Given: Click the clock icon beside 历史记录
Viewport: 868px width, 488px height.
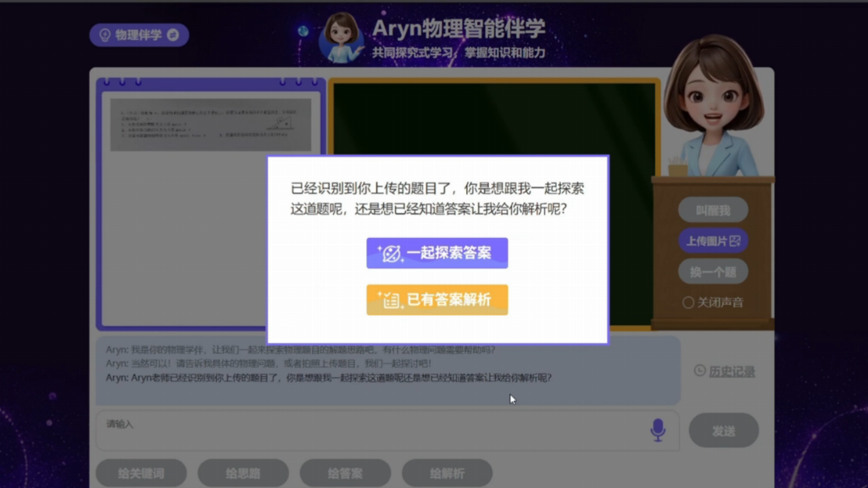Looking at the screenshot, I should point(699,371).
